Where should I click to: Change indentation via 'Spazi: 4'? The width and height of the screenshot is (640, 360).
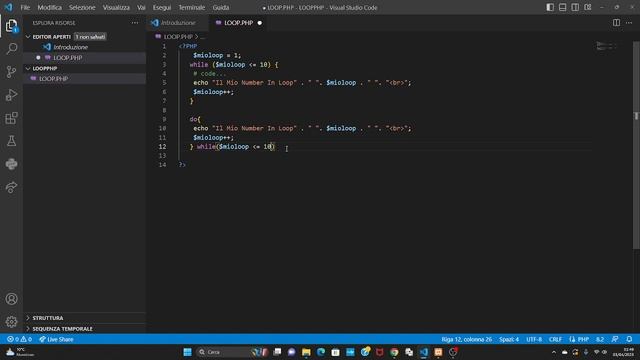pyautogui.click(x=509, y=339)
